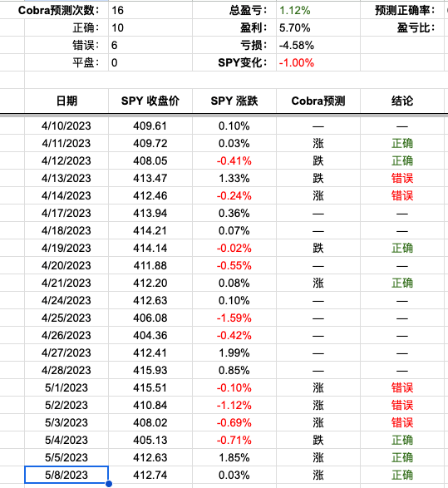Select the 跌 prediction for 5/4/2023

318,440
